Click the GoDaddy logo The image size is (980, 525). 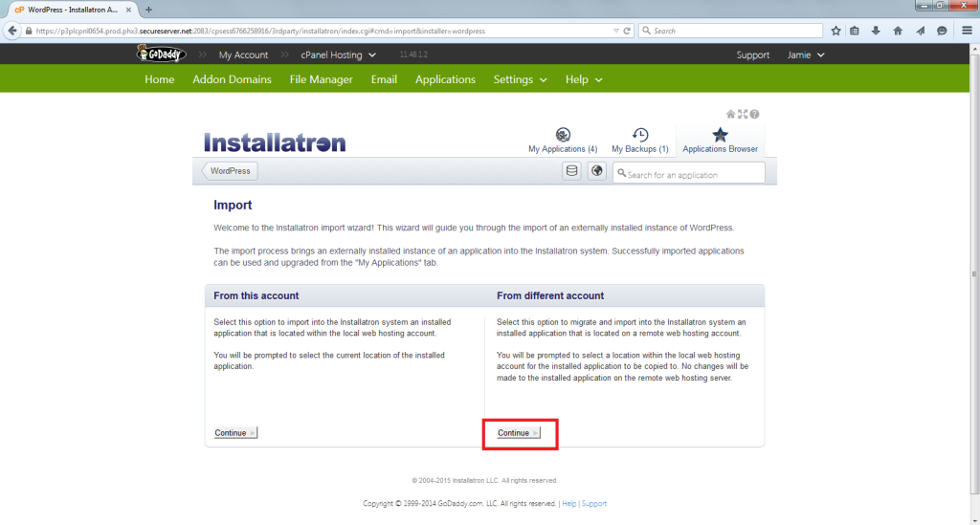coord(161,55)
